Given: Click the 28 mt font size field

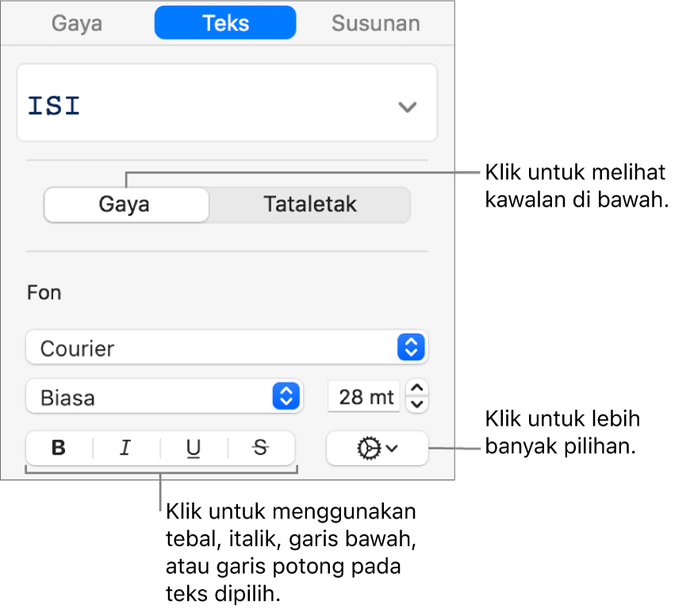Looking at the screenshot, I should pos(363,396).
